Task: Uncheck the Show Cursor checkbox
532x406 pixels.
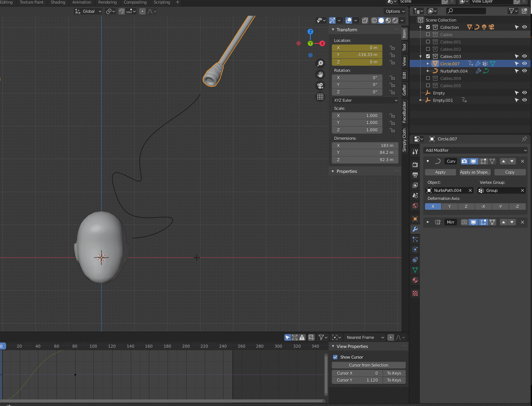Action: pos(335,357)
